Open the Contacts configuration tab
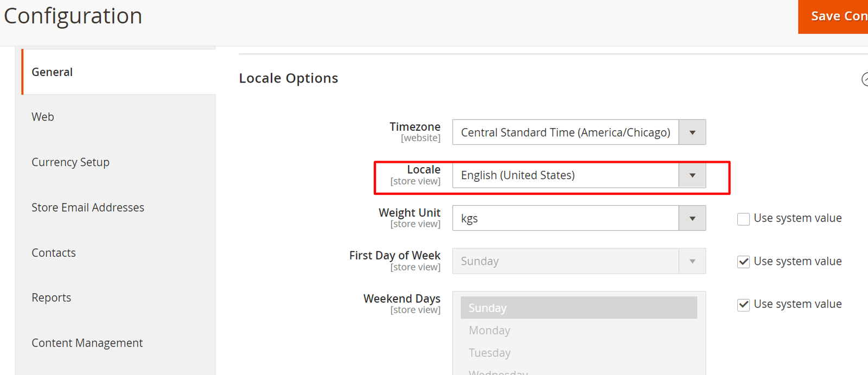This screenshot has width=868, height=375. coord(54,253)
